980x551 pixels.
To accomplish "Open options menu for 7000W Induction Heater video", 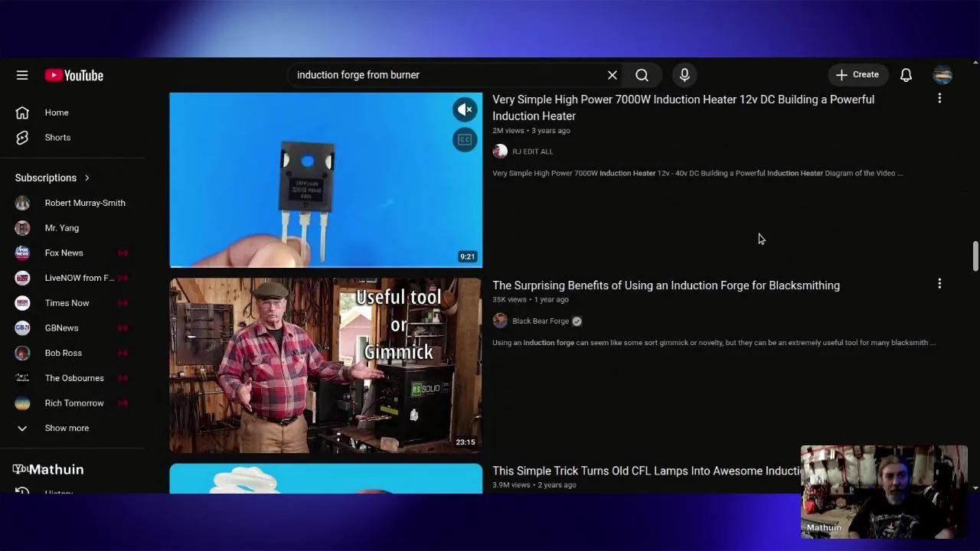I will click(x=939, y=98).
